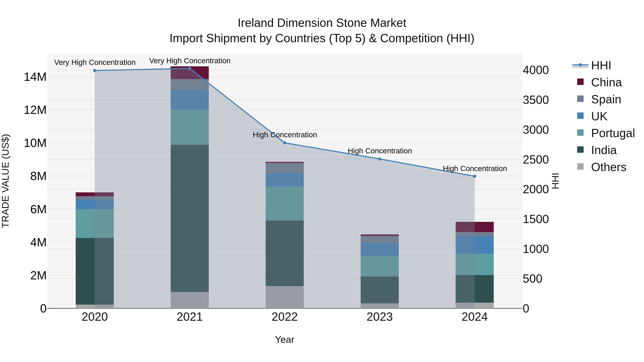The image size is (644, 362).
Task: Select the Portugal segment of the 2023 bar
Action: click(379, 266)
